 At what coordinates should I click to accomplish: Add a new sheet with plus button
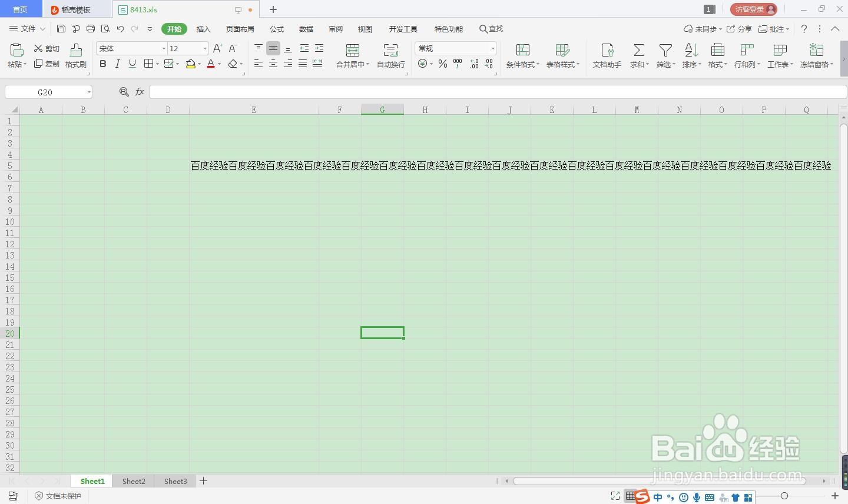(203, 481)
